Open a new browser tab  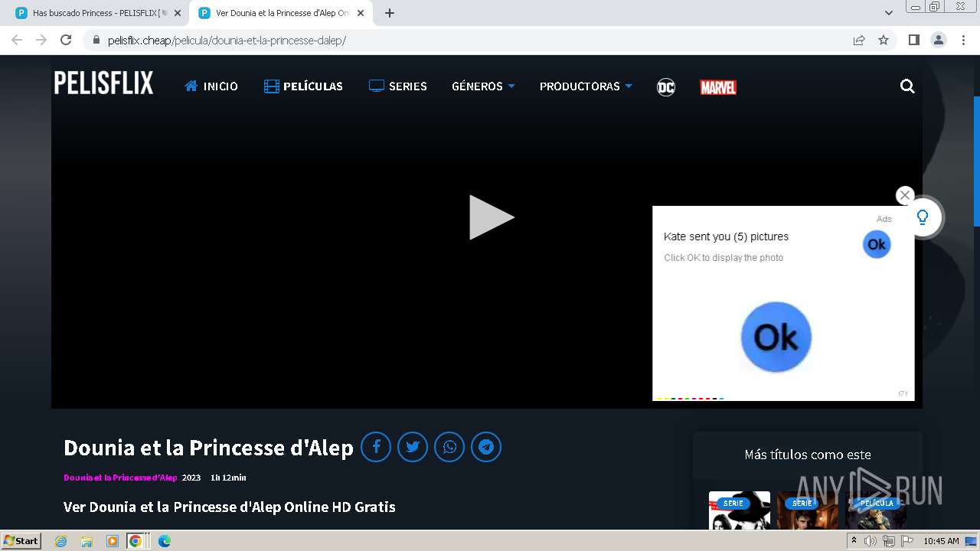[390, 13]
